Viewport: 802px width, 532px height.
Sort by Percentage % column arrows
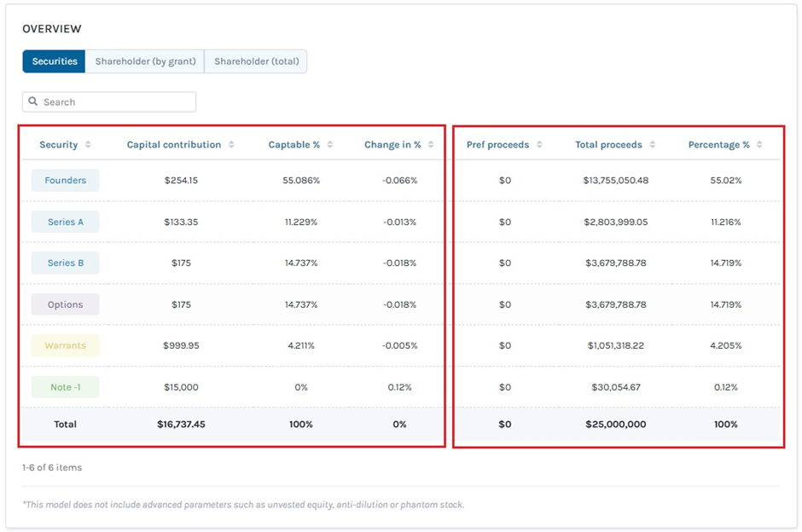759,145
